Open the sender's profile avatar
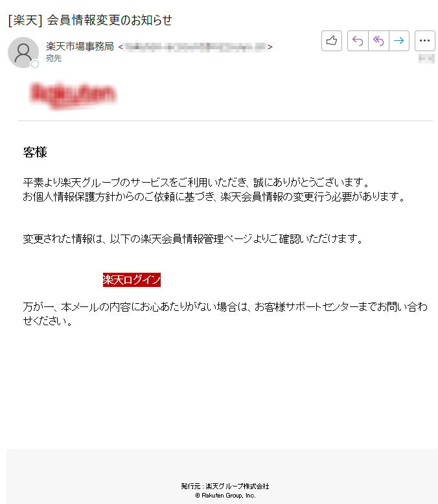The image size is (438, 504). point(23,52)
